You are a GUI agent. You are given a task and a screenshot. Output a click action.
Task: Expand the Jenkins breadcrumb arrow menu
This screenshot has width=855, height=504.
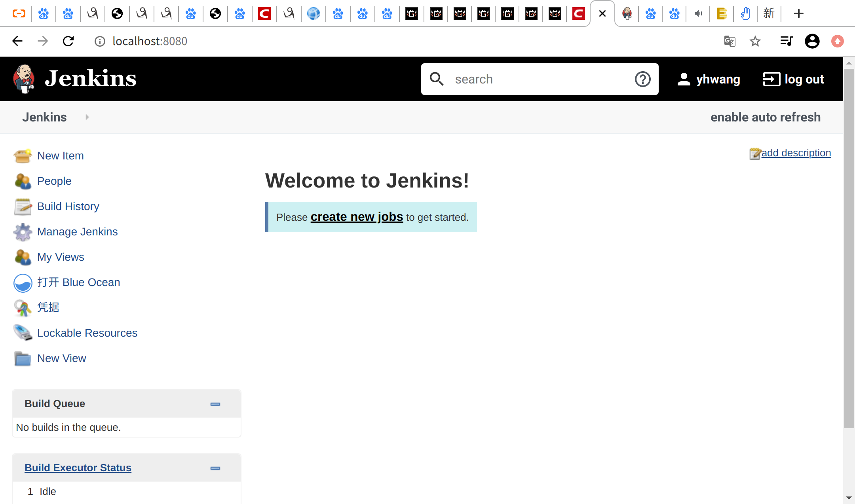tap(87, 117)
